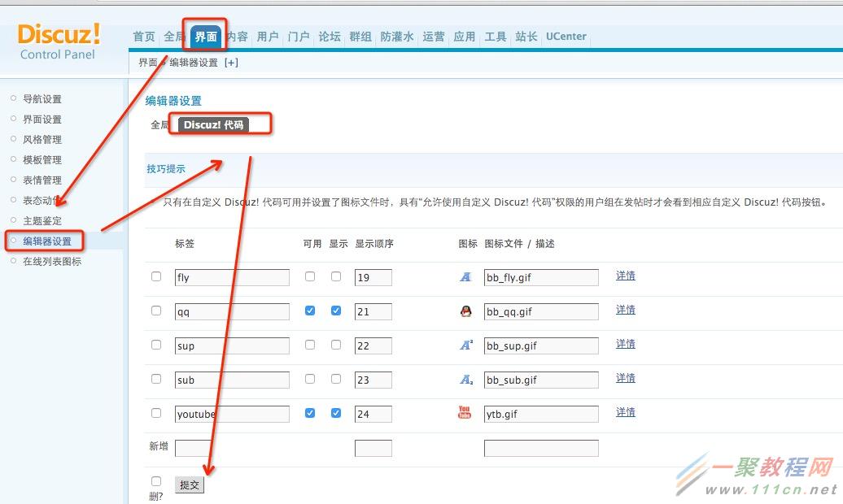Image resolution: width=843 pixels, height=504 pixels.
Task: Open the 站长 top navigation tab
Action: click(x=526, y=37)
